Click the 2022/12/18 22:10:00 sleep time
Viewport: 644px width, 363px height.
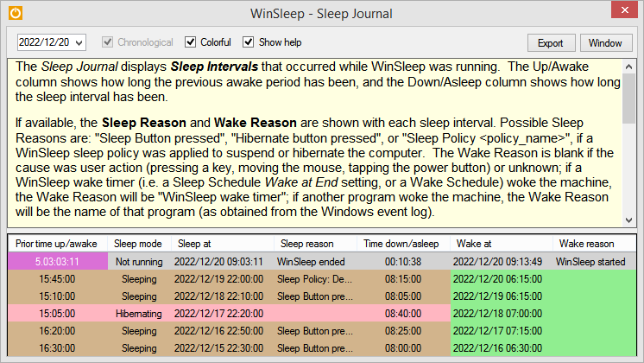223,296
